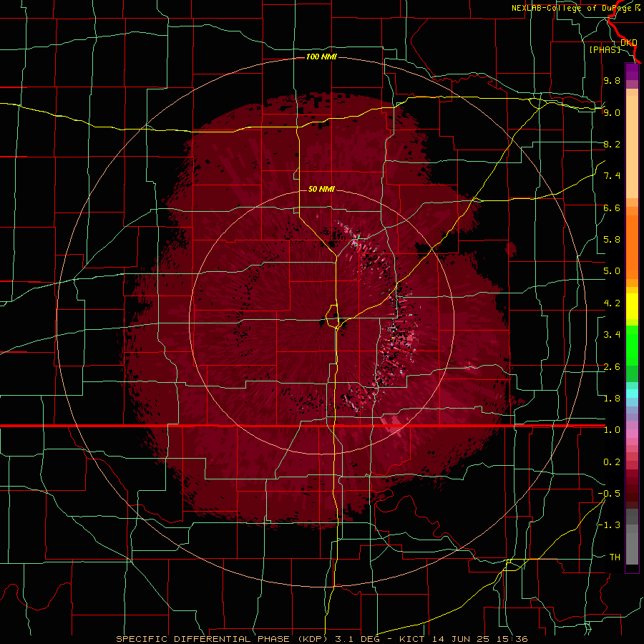This screenshot has width=644, height=644.
Task: Click the 2.6 value on the color scale
Action: (x=612, y=367)
